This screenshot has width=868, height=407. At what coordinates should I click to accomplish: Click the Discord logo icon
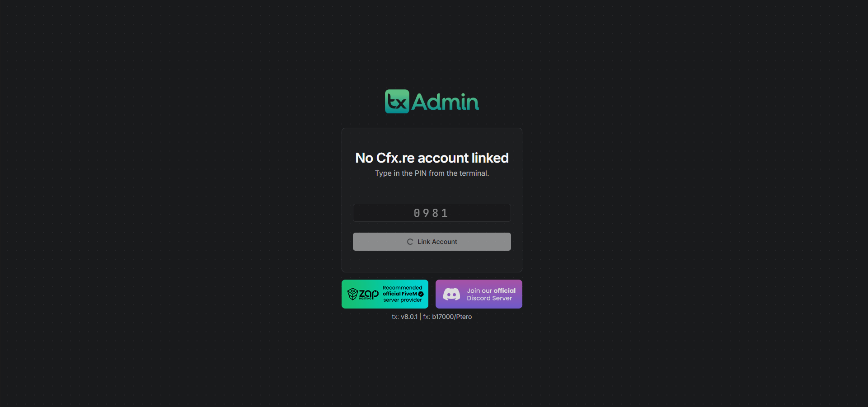[451, 294]
